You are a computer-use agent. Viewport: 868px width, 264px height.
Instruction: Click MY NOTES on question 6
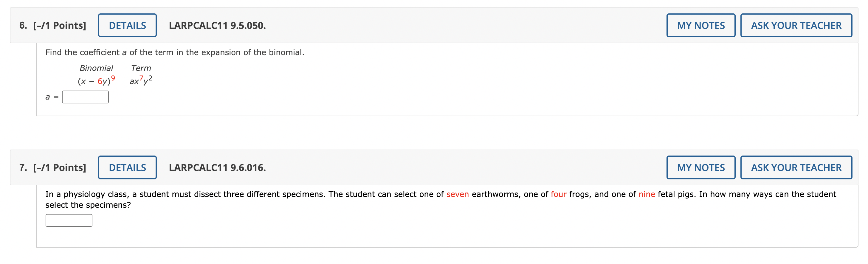[x=700, y=25]
